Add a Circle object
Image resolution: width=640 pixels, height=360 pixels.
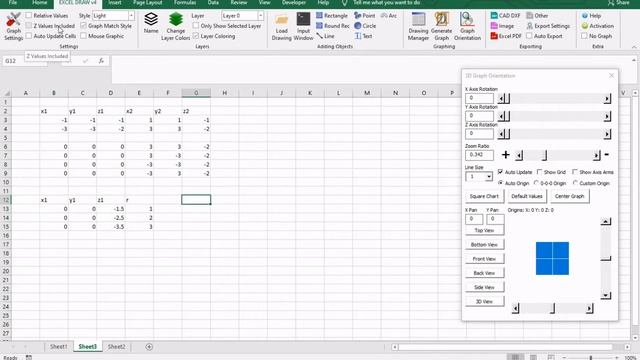[x=365, y=26]
